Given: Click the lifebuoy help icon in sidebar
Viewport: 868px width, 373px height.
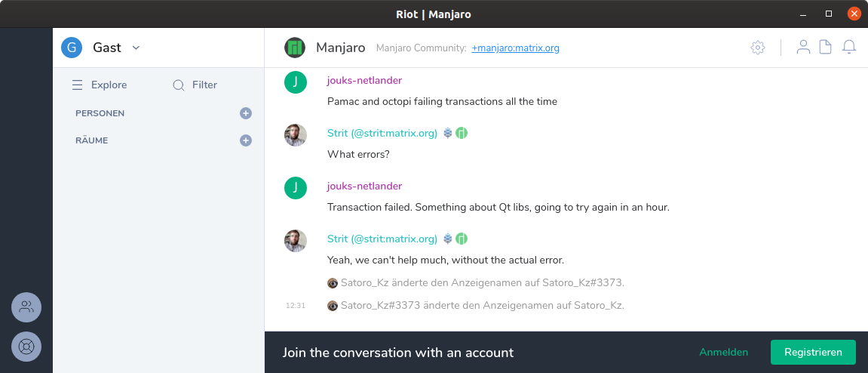Looking at the screenshot, I should [26, 347].
